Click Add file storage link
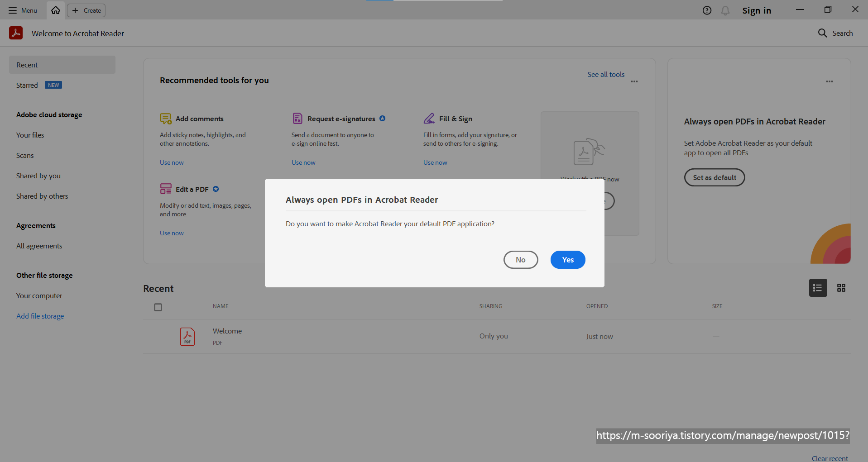The width and height of the screenshot is (868, 462). tap(40, 316)
